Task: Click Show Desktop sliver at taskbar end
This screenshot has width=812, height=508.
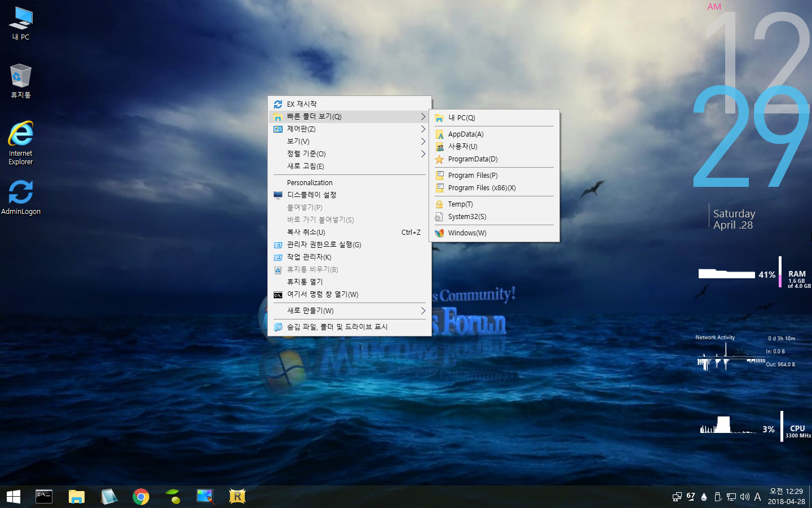Action: coord(810,497)
